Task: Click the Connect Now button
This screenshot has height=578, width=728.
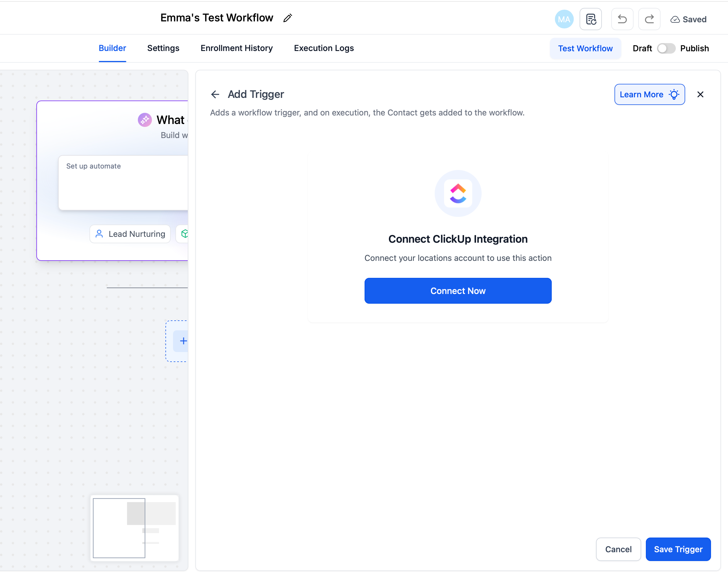Action: [458, 291]
